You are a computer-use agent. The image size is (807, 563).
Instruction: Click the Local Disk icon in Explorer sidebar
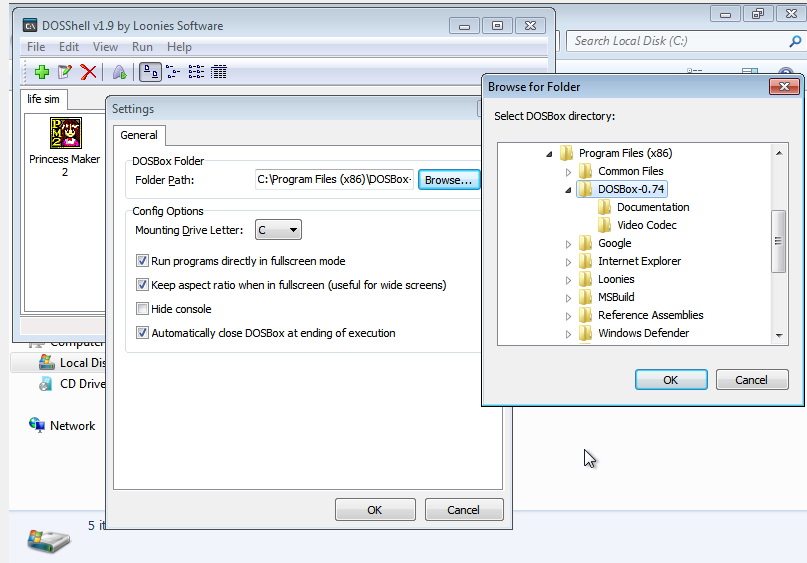click(x=47, y=362)
